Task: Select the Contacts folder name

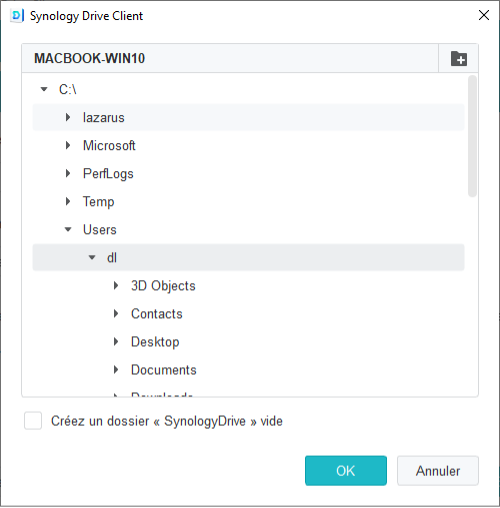Action: pyautogui.click(x=157, y=314)
